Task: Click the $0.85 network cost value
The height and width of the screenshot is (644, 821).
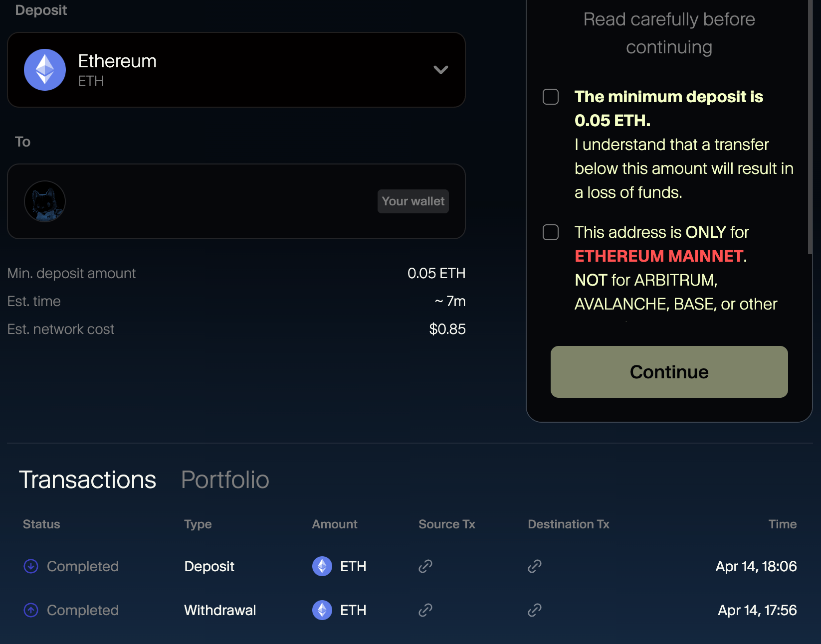Action: pos(447,329)
